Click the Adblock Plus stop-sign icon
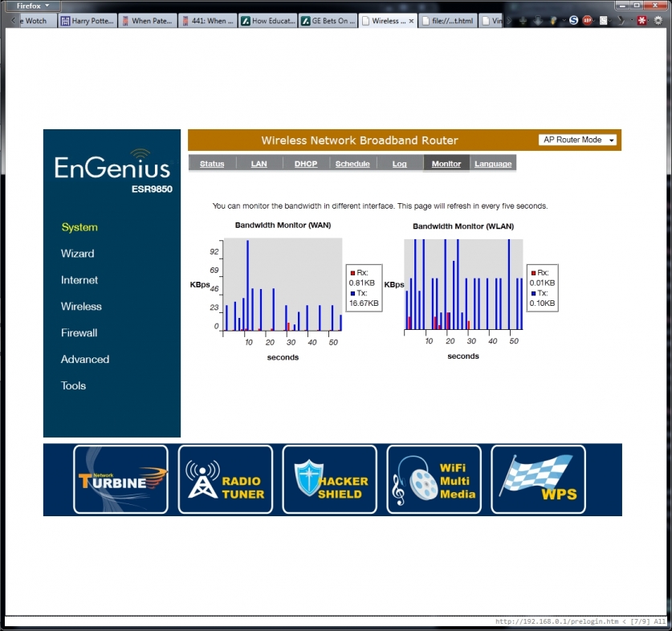Viewport: 672px width, 631px height. (587, 21)
